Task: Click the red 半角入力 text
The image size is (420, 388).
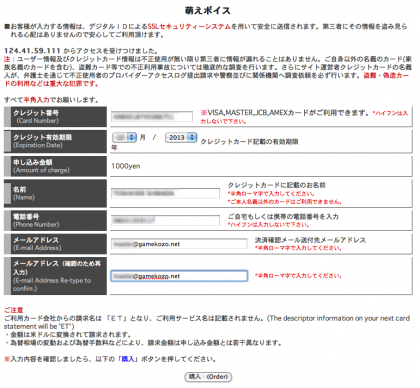Action: [x=36, y=100]
